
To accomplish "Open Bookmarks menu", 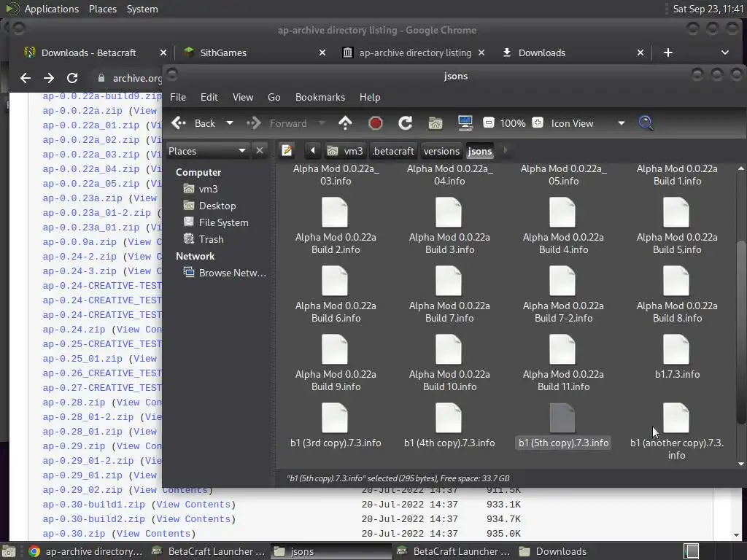I will pos(320,97).
